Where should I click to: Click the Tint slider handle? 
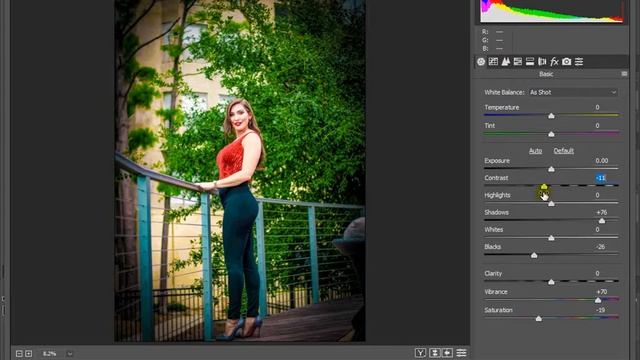click(551, 134)
